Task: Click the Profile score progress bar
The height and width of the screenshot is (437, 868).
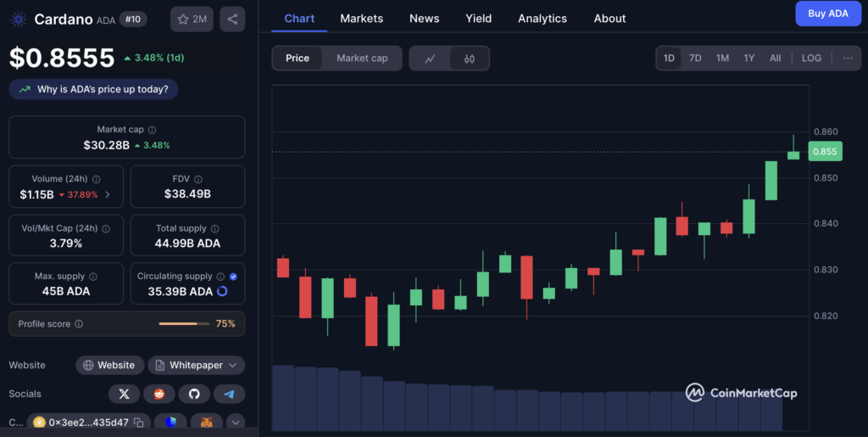Action: (x=184, y=323)
